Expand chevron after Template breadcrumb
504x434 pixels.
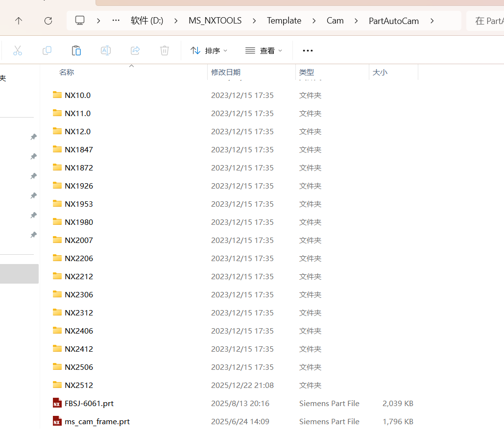point(314,21)
